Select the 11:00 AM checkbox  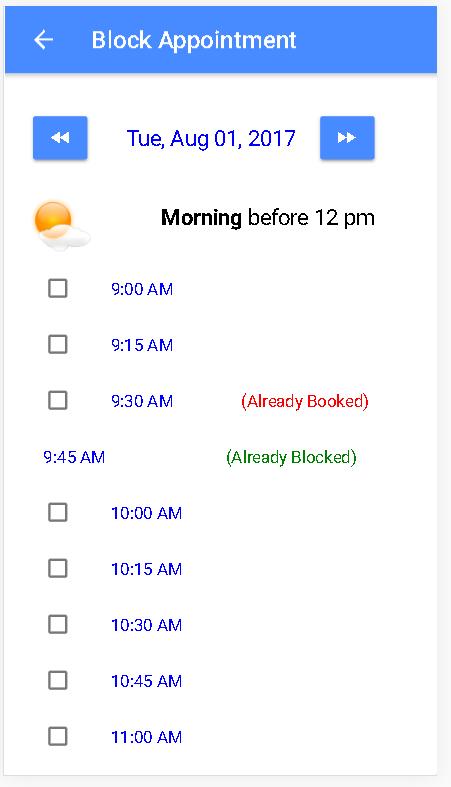pos(58,737)
